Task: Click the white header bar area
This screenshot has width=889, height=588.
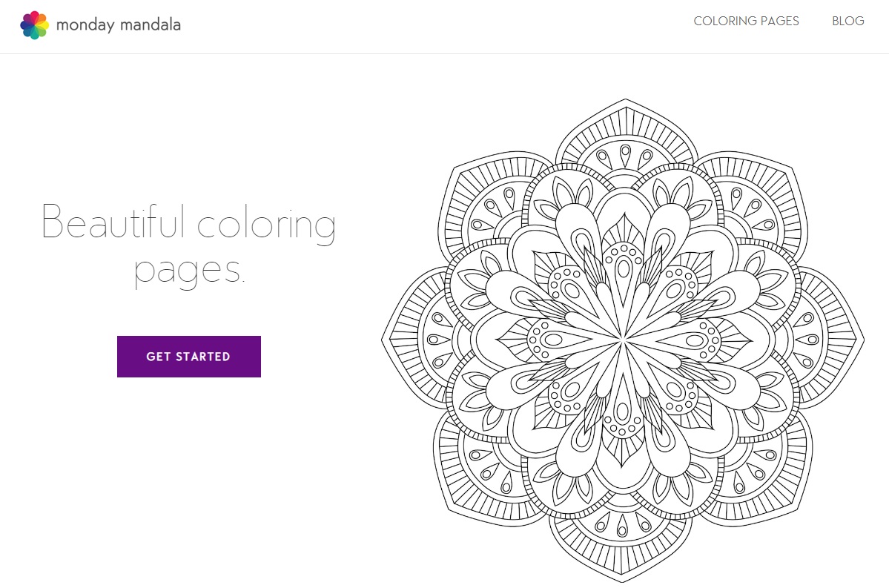Action: (x=445, y=26)
